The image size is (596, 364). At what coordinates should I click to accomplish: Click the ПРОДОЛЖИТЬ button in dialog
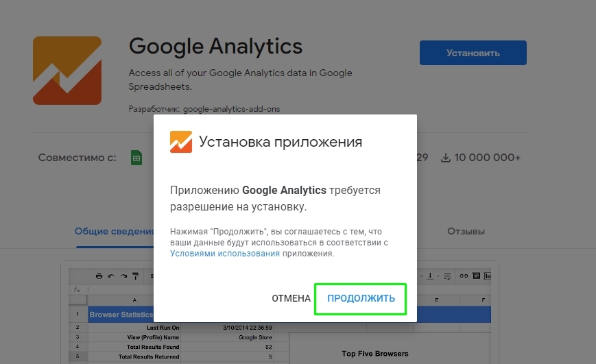tap(360, 299)
